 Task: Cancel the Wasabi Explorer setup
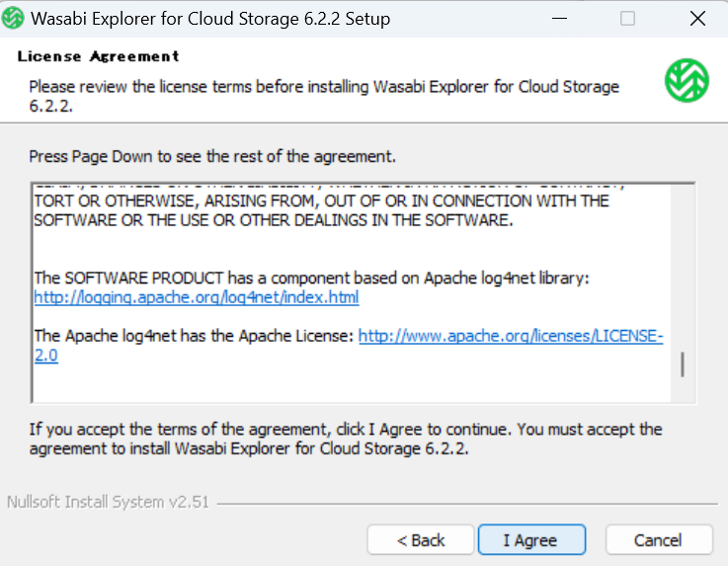pos(659,539)
